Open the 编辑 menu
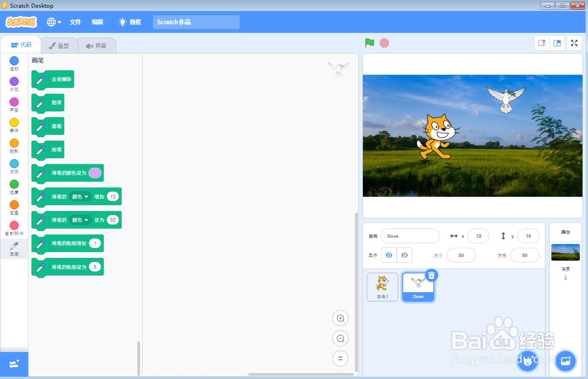 [x=97, y=22]
